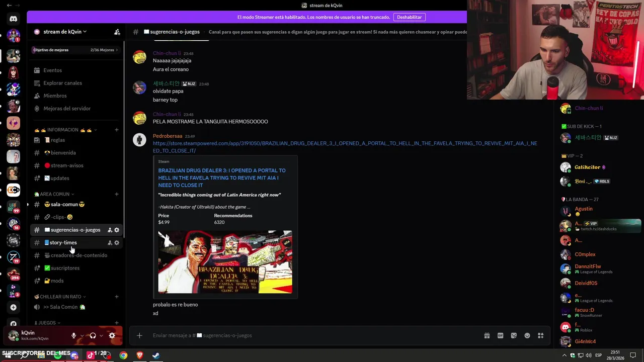The height and width of the screenshot is (362, 644).
Task: Open BRAZILIAN DRUG DEALER 3 embed title
Action: [222, 178]
